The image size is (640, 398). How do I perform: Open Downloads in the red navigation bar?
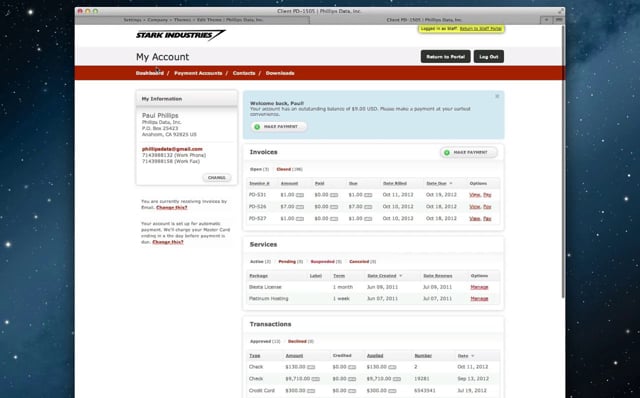point(280,73)
